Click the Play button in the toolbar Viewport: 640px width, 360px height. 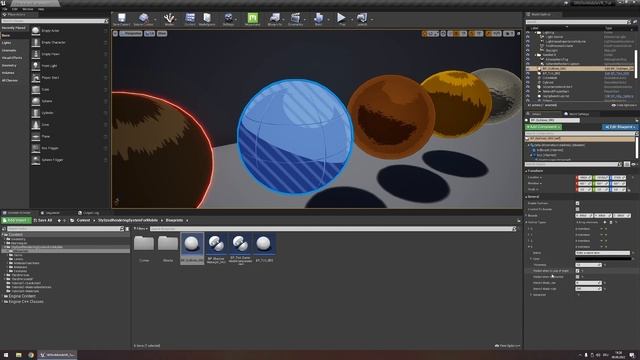tap(341, 19)
